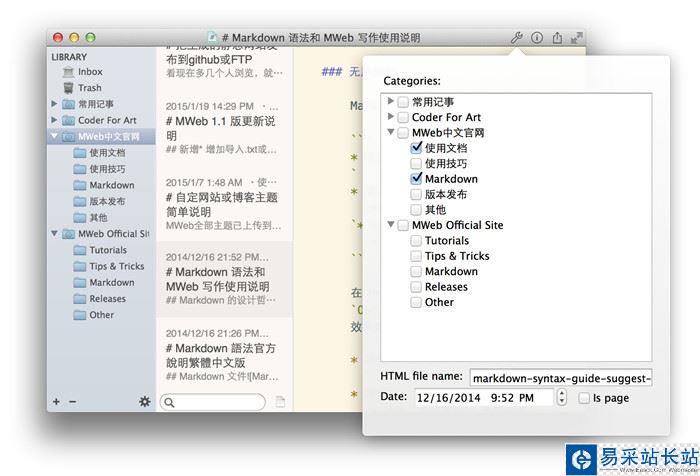Check the Tutorials category checkbox

pyautogui.click(x=416, y=240)
